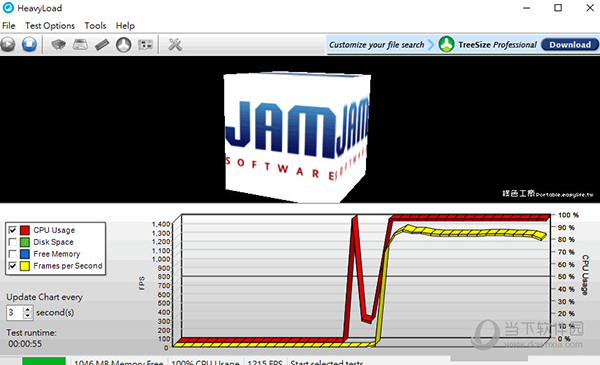Enable the Disk Space checkbox
This screenshot has height=365, width=600.
point(13,242)
